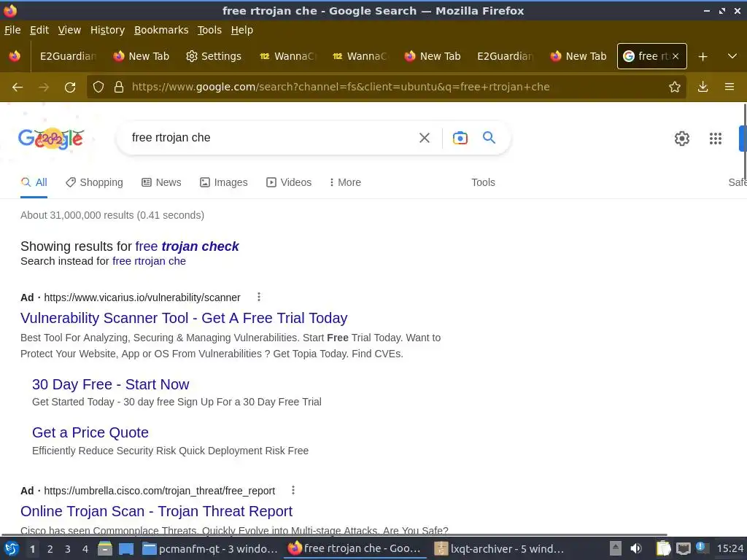
Task: Switch to virtual desktop 3
Action: (68, 549)
